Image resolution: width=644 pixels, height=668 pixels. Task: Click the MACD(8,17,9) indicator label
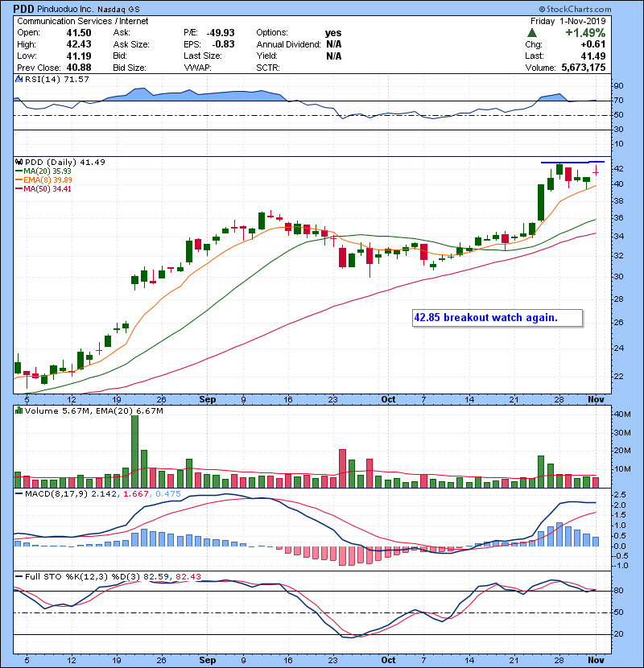(x=56, y=494)
